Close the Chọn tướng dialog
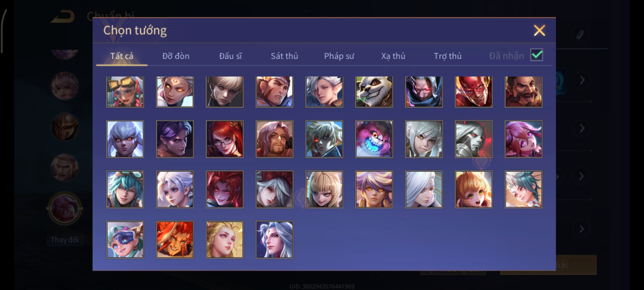 [x=539, y=30]
